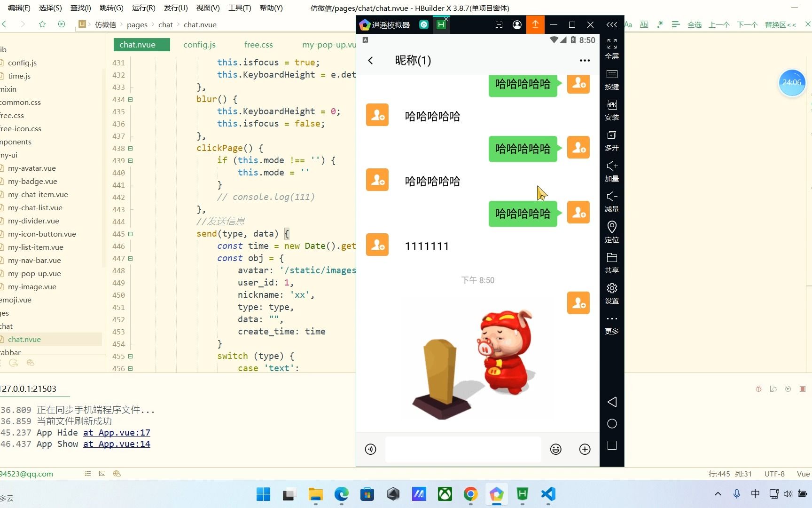This screenshot has height=508, width=812.
Task: Open the 运行(R) menu
Action: click(143, 8)
